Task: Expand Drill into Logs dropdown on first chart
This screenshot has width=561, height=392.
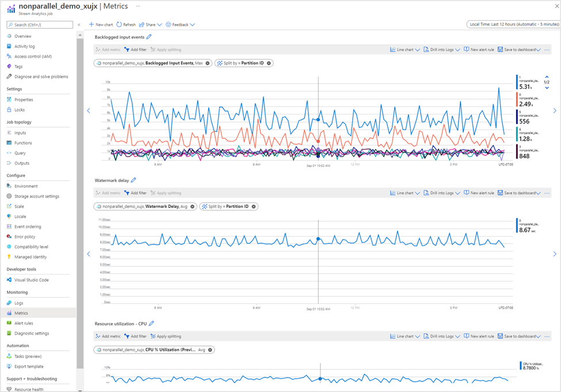Action: [x=442, y=50]
